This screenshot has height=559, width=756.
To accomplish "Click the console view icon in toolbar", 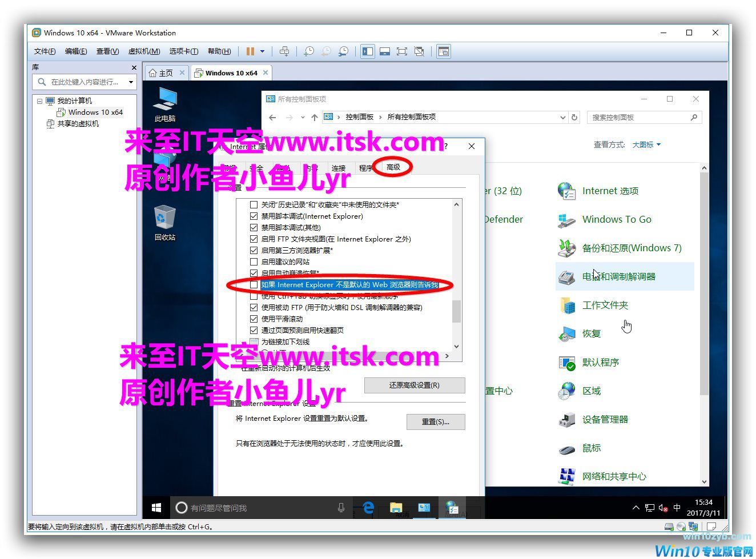I will pyautogui.click(x=444, y=51).
